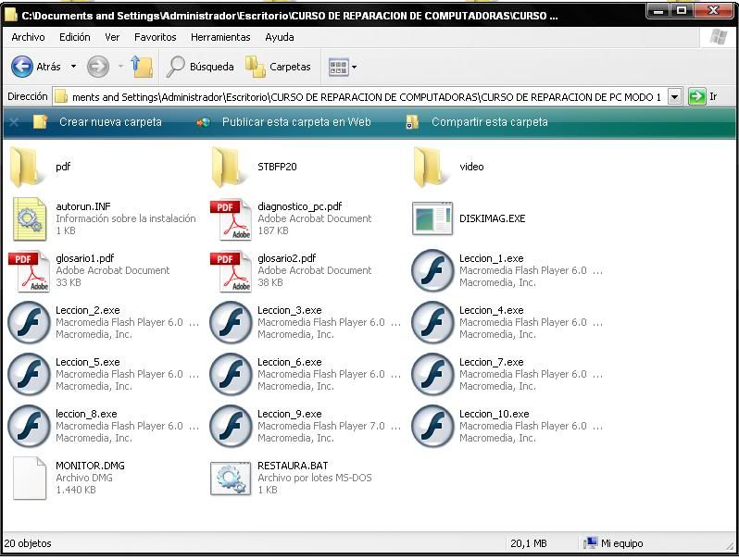This screenshot has width=739, height=560.
Task: Select the Leccion_10.exe Flash icon
Action: tap(432, 426)
